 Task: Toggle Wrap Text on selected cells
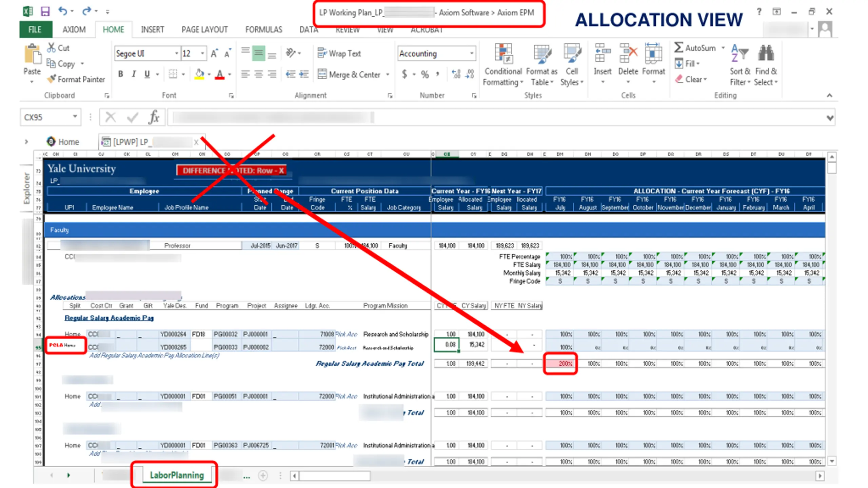tap(339, 54)
